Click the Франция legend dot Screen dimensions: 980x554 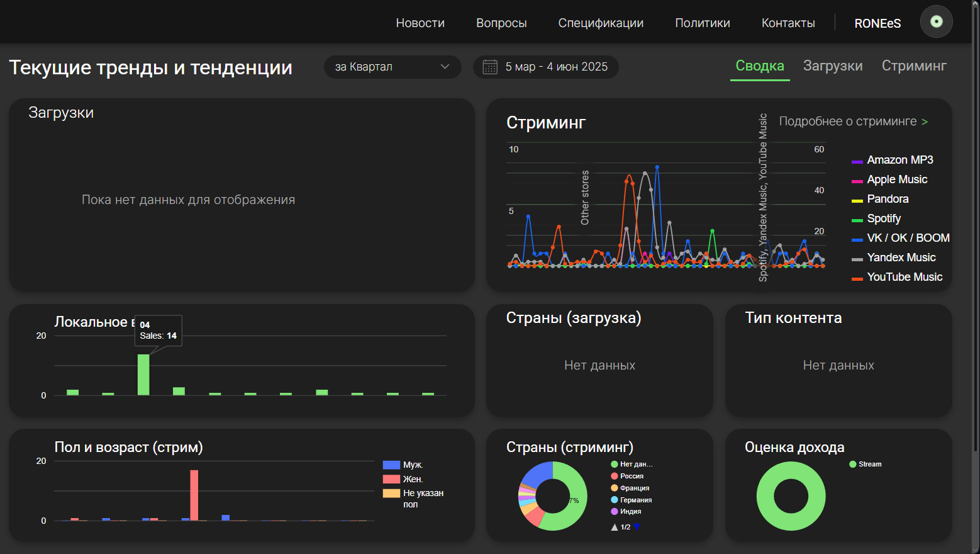tap(615, 488)
